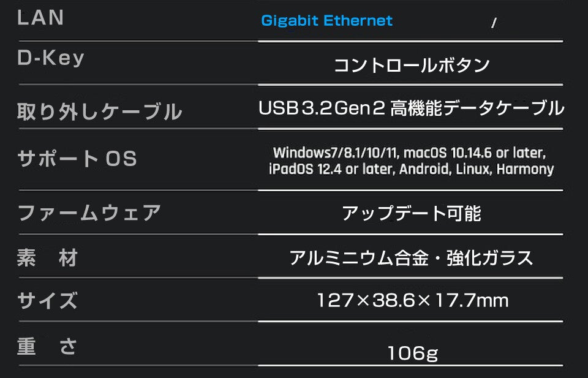Click the slash mark beside Gigabit Ethernet
Viewport: 588px width, 378px height.
pos(494,23)
